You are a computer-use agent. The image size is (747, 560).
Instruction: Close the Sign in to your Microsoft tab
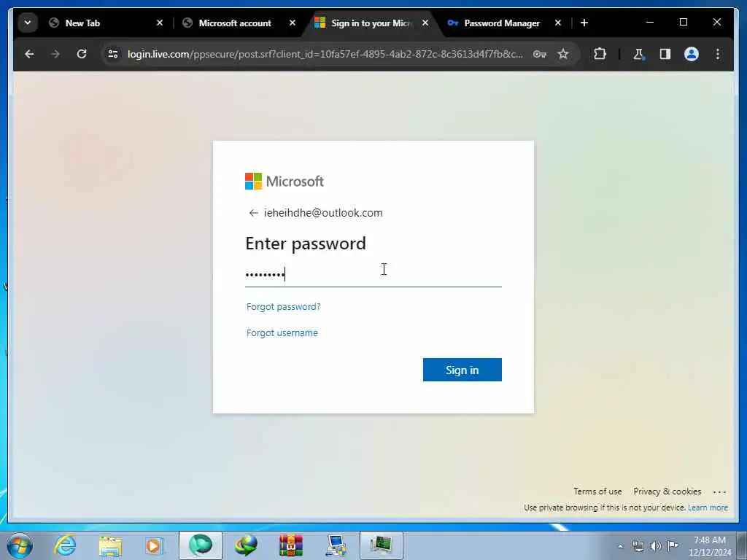425,23
